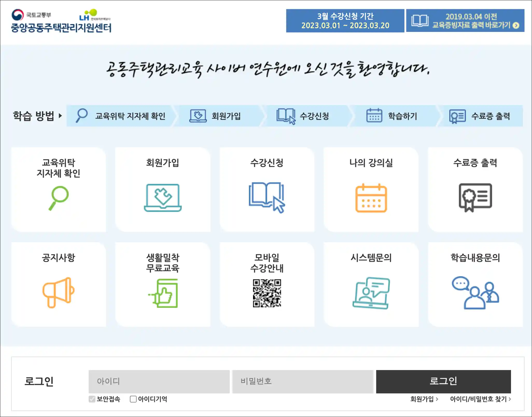This screenshot has width=532, height=417.
Task: Click the green thumbs-up book icon for 생활밀착 무료교육
Action: [x=163, y=293]
